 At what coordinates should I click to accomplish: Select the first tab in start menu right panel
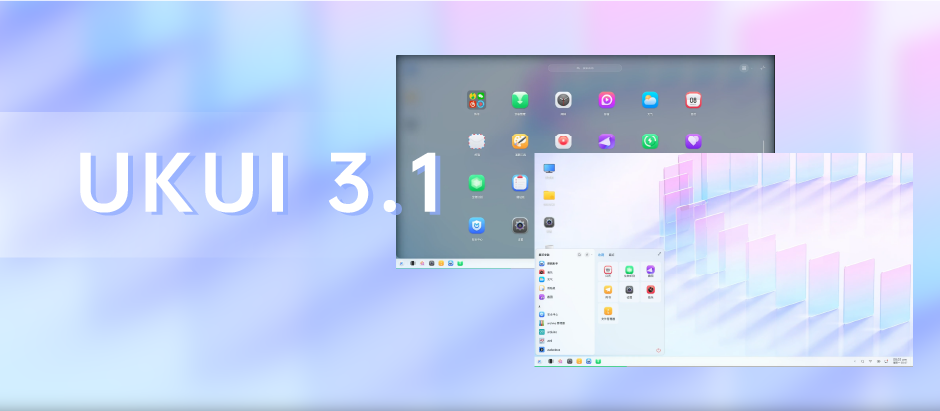coord(600,254)
